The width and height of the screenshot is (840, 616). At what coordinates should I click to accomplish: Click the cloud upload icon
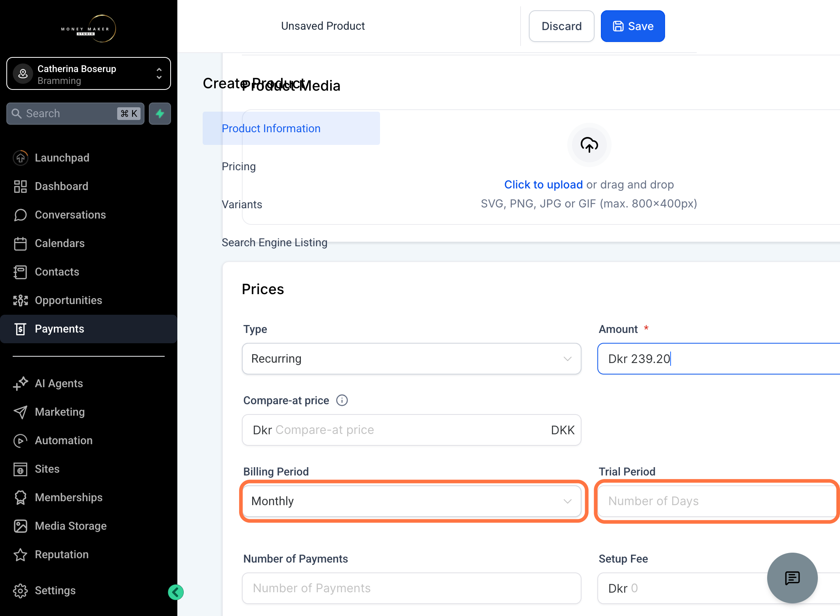[x=589, y=144]
